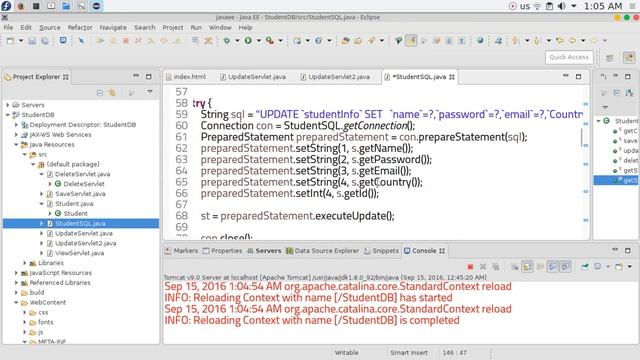The width and height of the screenshot is (640, 360).
Task: Minimize the Project Explorer view
Action: tap(136, 76)
